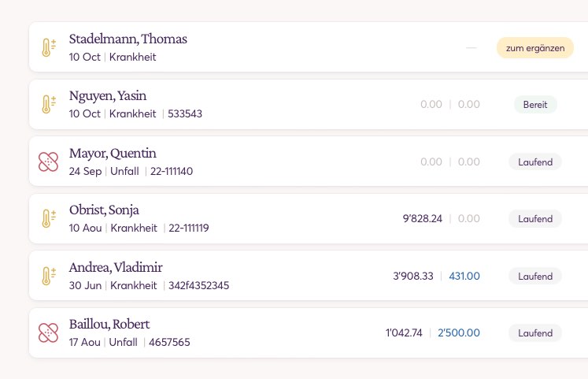This screenshot has width=588, height=379.
Task: Click thermometer icon beside Obrist, Sonja
Action: (x=49, y=219)
